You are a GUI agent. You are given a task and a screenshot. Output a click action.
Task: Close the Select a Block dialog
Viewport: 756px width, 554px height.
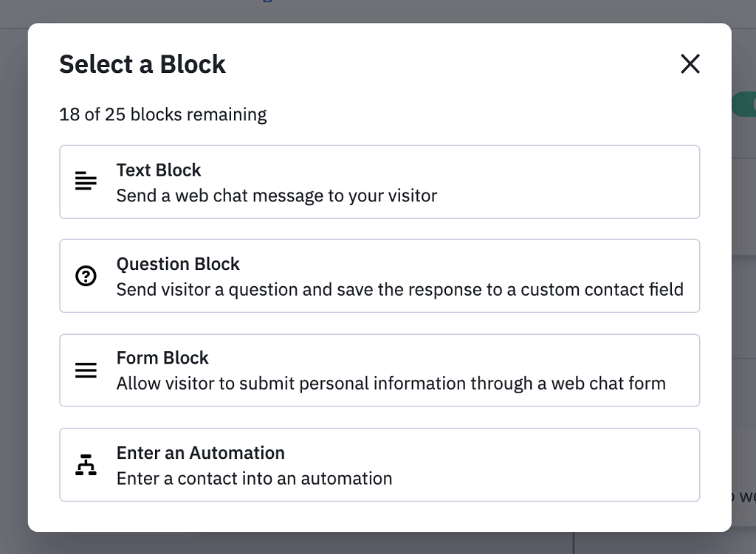(x=690, y=64)
